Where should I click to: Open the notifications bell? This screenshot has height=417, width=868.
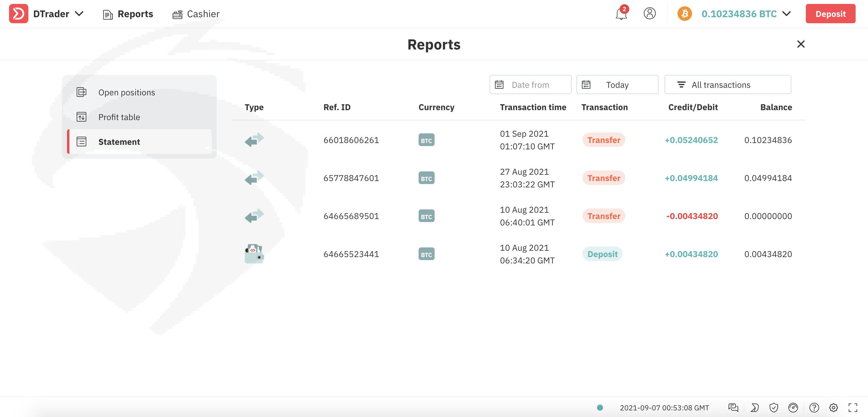(x=621, y=14)
